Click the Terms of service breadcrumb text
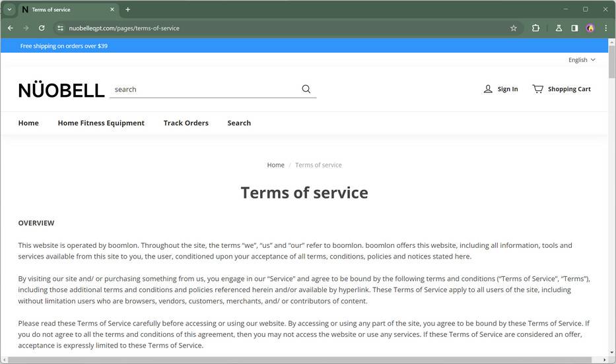 click(x=318, y=165)
